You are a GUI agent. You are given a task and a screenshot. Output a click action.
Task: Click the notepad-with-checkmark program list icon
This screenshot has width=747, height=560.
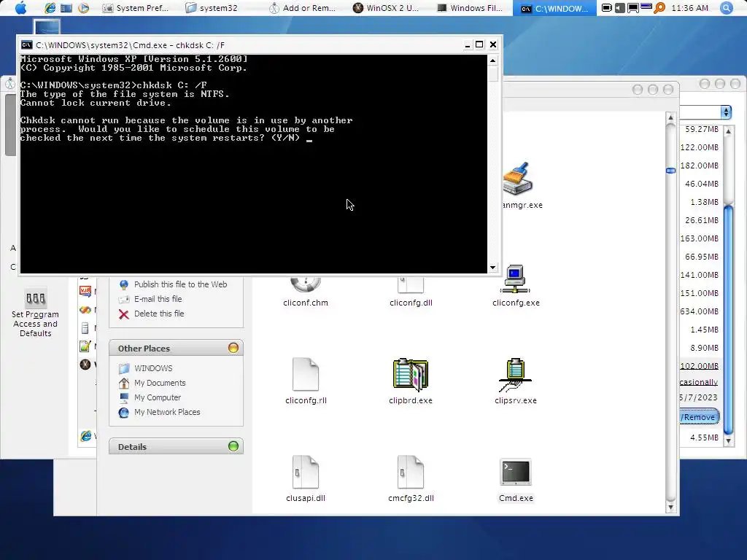tap(85, 346)
